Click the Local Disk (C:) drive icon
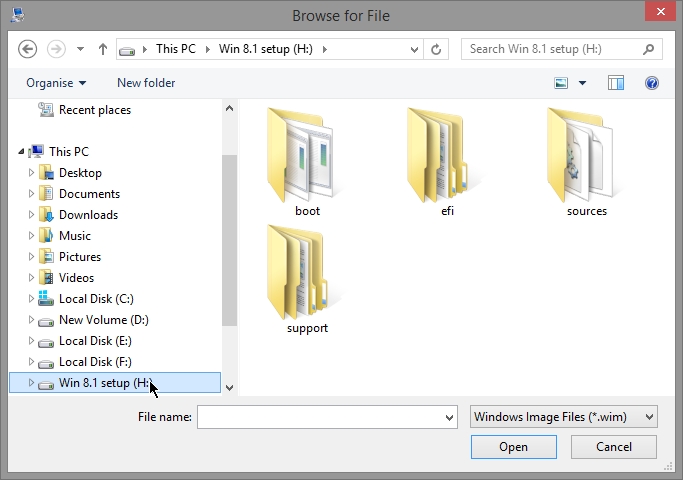The height and width of the screenshot is (480, 683). coord(46,298)
